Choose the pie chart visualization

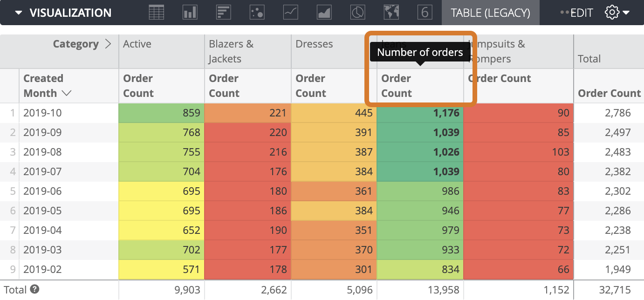[x=357, y=13]
